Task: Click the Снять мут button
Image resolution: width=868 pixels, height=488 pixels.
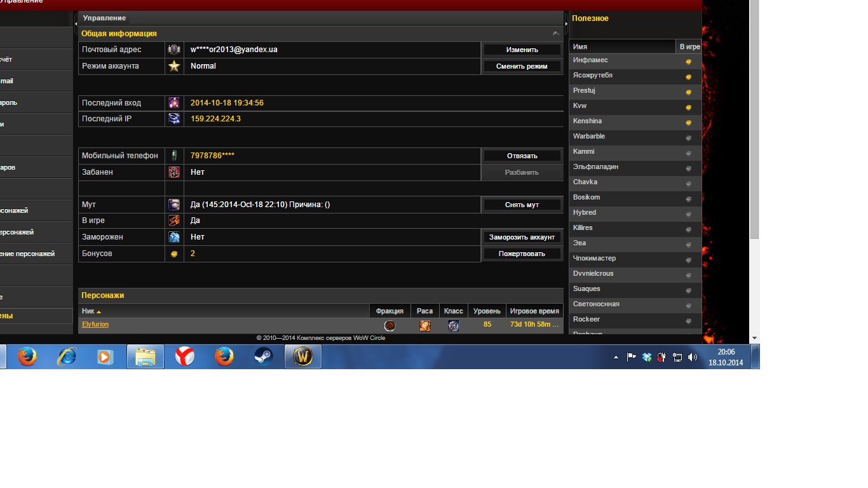Action: [522, 205]
